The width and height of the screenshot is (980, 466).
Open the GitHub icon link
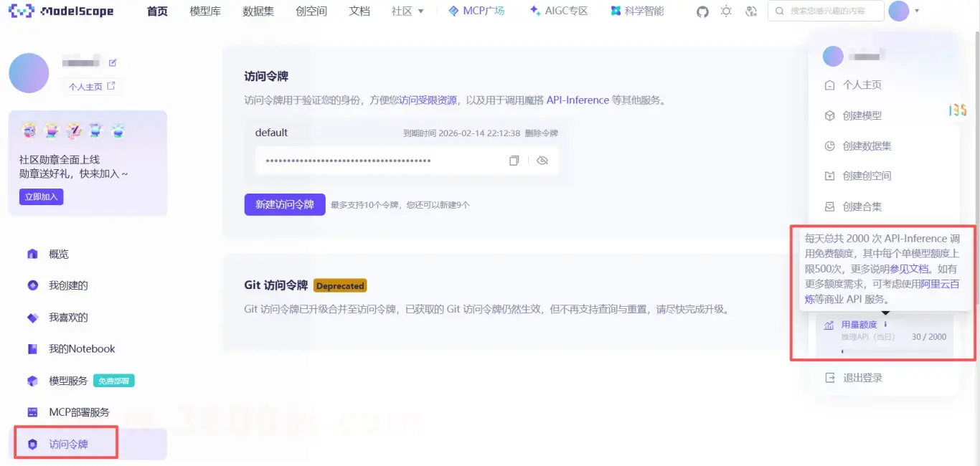tap(702, 11)
